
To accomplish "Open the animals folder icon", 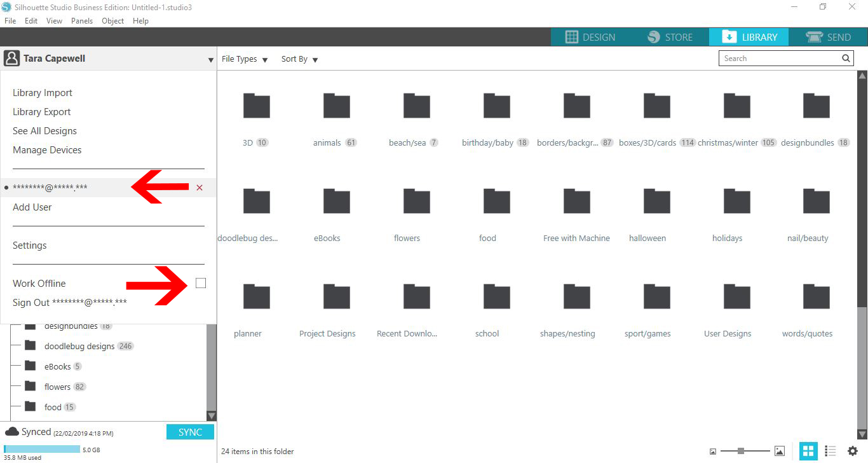I will tap(337, 106).
